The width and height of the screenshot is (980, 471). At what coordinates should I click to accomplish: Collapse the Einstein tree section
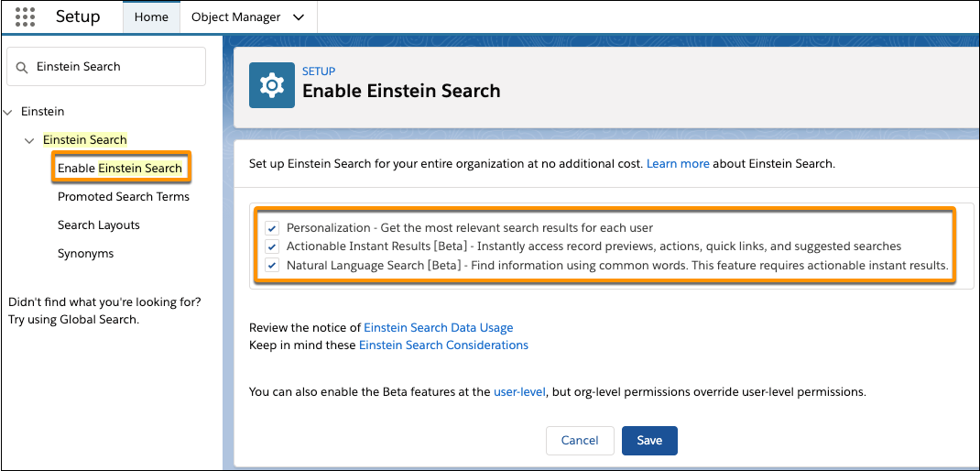coord(8,112)
